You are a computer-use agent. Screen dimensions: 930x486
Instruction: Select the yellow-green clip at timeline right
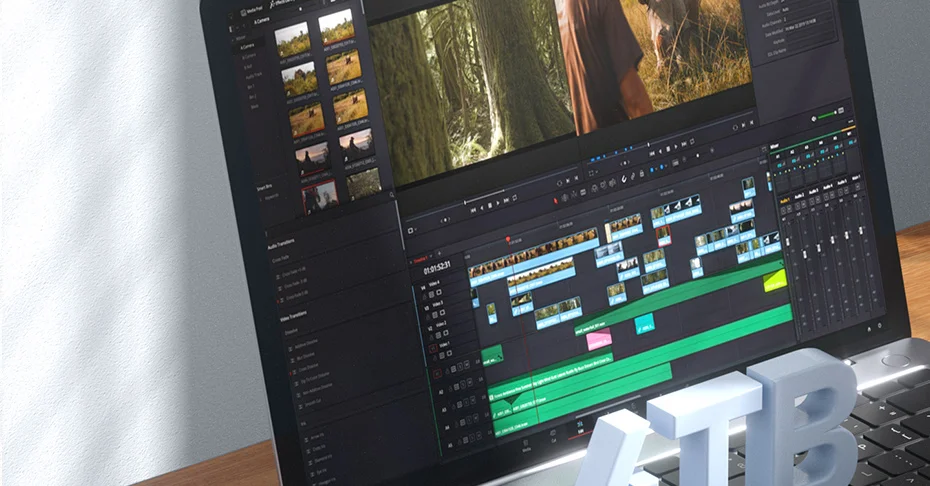pos(774,281)
